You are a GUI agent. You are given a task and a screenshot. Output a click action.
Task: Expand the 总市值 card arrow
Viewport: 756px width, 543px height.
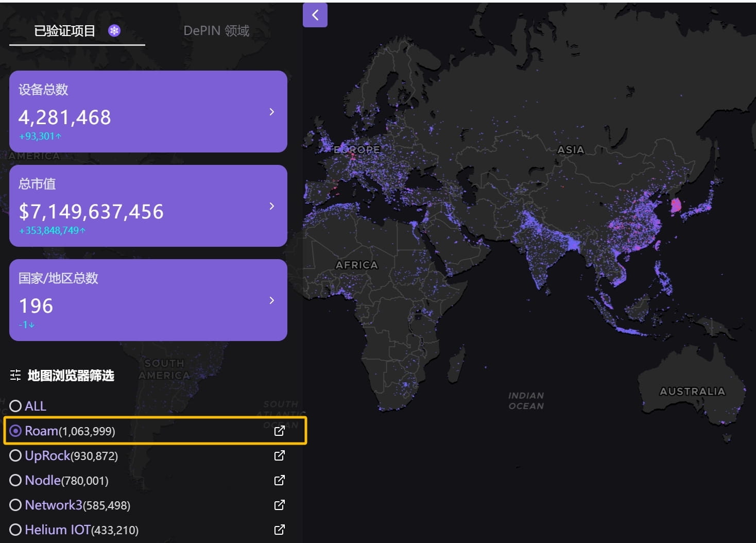click(272, 206)
